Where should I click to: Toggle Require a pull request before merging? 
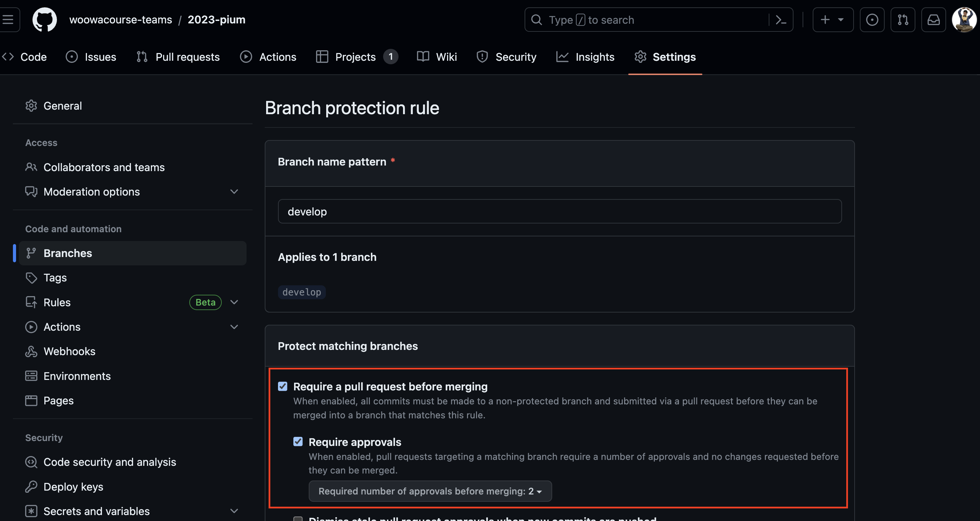[283, 386]
